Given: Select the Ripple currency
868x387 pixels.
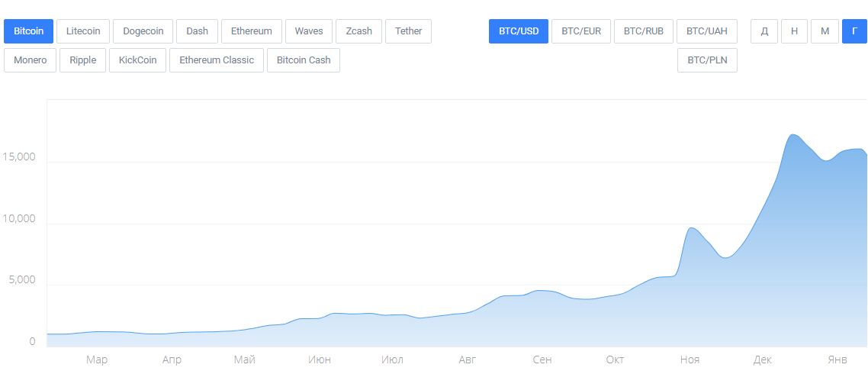Looking at the screenshot, I should tap(83, 60).
